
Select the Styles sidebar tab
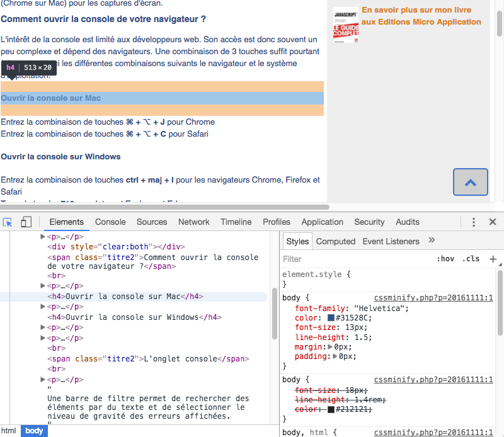point(297,241)
